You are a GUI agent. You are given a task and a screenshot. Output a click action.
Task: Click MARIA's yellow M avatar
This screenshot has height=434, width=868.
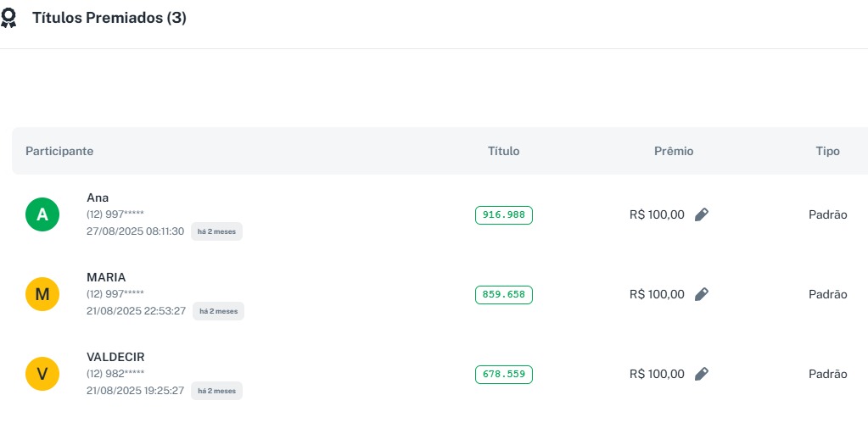point(42,295)
